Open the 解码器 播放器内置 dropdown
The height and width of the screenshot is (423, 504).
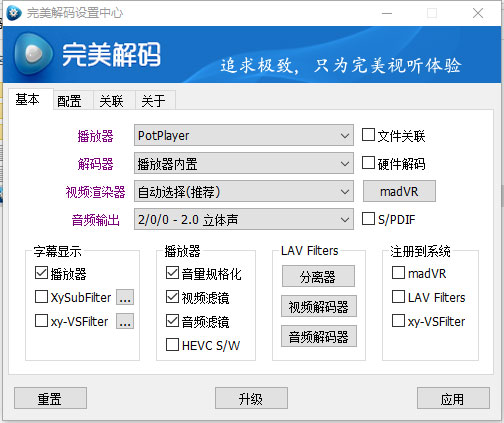[244, 163]
